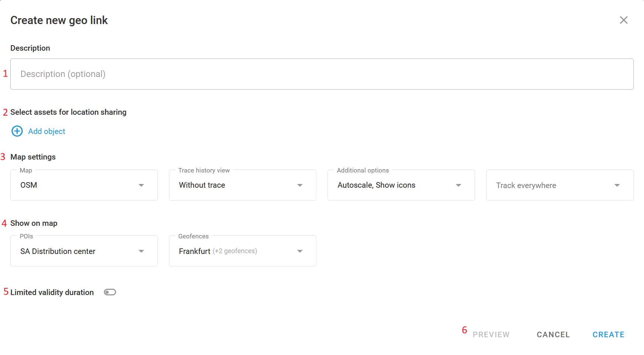Screen dimensions: 644x355
Task: Click the arrow icon beside Track everywhere
Action: coord(617,185)
